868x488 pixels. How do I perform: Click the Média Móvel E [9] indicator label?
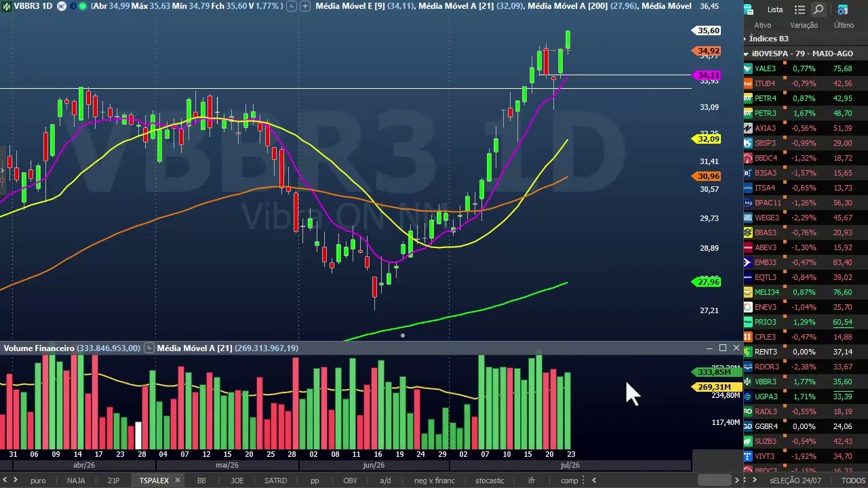[x=350, y=6]
